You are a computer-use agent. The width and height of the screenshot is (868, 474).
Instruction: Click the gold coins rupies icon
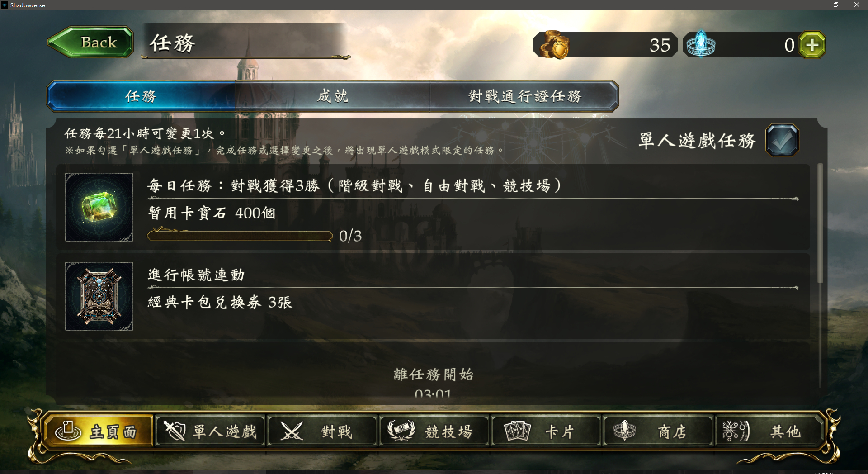pyautogui.click(x=554, y=44)
